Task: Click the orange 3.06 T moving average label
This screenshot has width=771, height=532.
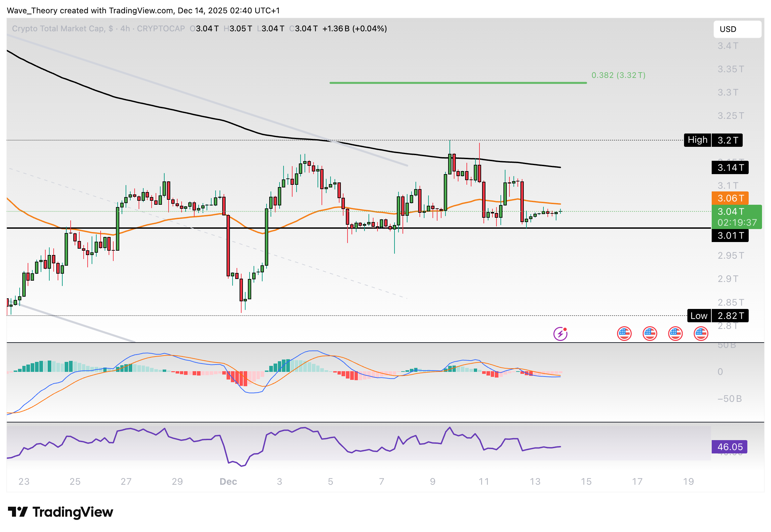Action: pyautogui.click(x=730, y=198)
